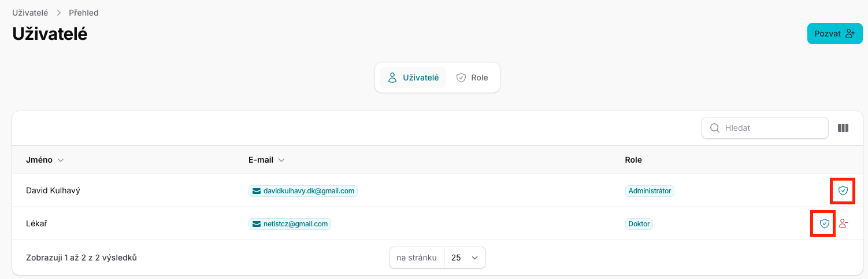This screenshot has height=279, width=868.
Task: Click the Administrátor role badge
Action: (650, 191)
